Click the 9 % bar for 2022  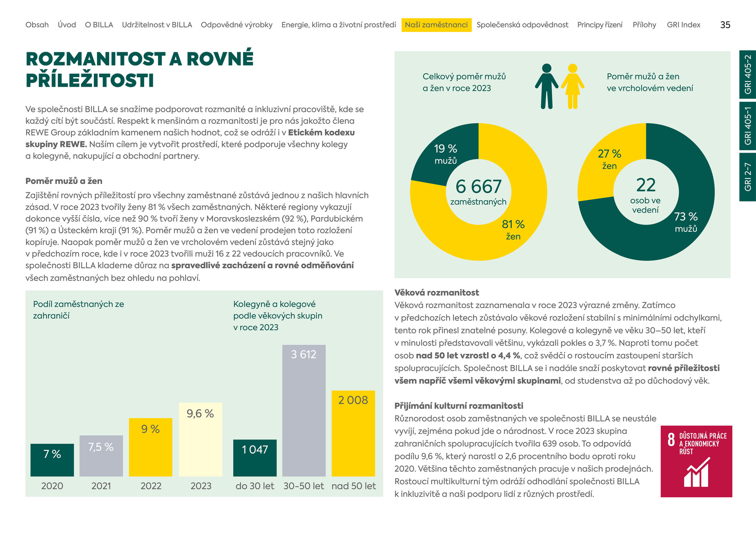(151, 447)
